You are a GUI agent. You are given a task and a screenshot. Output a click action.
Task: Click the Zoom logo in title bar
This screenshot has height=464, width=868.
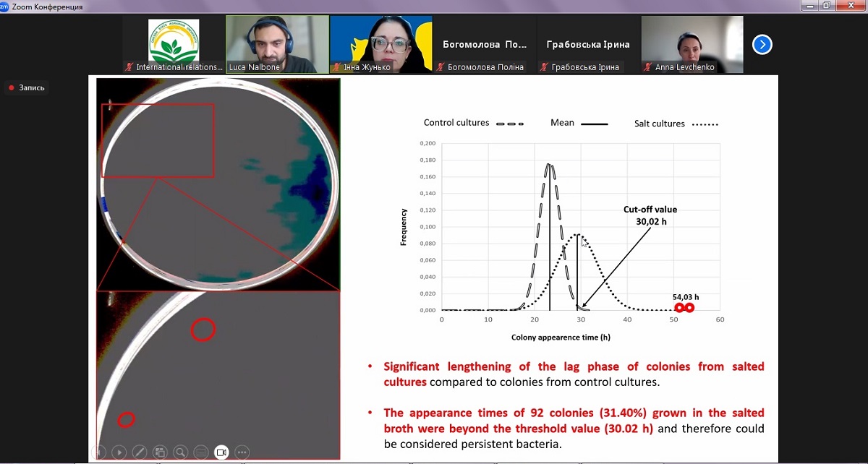[5, 7]
